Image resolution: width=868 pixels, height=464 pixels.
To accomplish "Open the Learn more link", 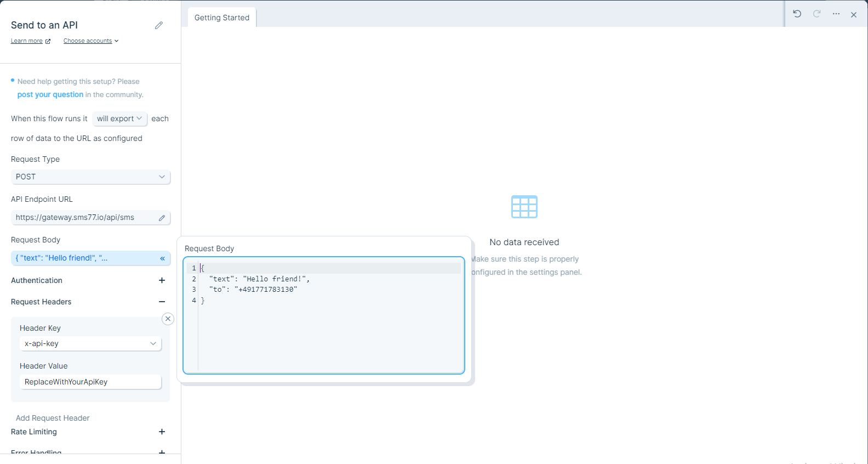I will pos(30,41).
